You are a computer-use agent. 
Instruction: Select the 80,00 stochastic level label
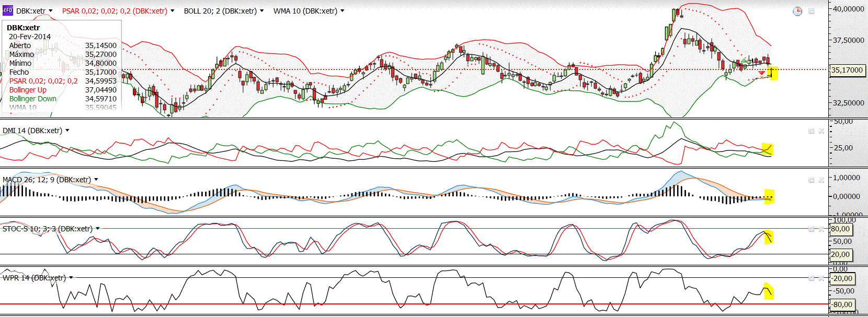pos(840,229)
